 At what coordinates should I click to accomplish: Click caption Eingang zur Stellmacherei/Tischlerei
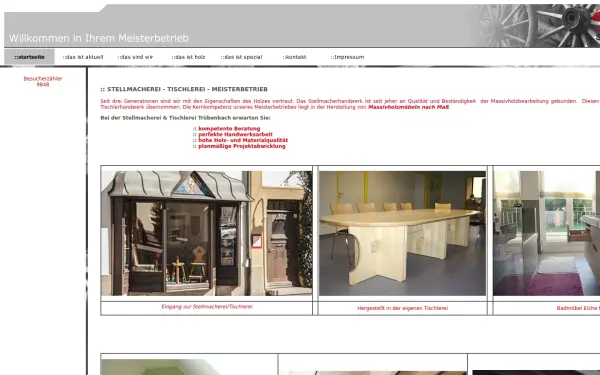coord(207,307)
